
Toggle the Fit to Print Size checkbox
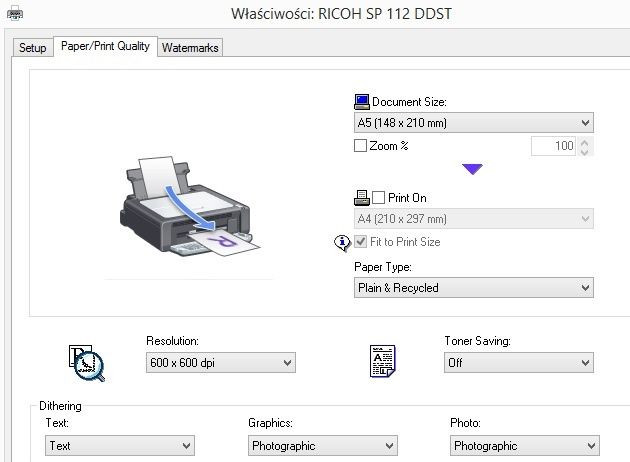(360, 241)
